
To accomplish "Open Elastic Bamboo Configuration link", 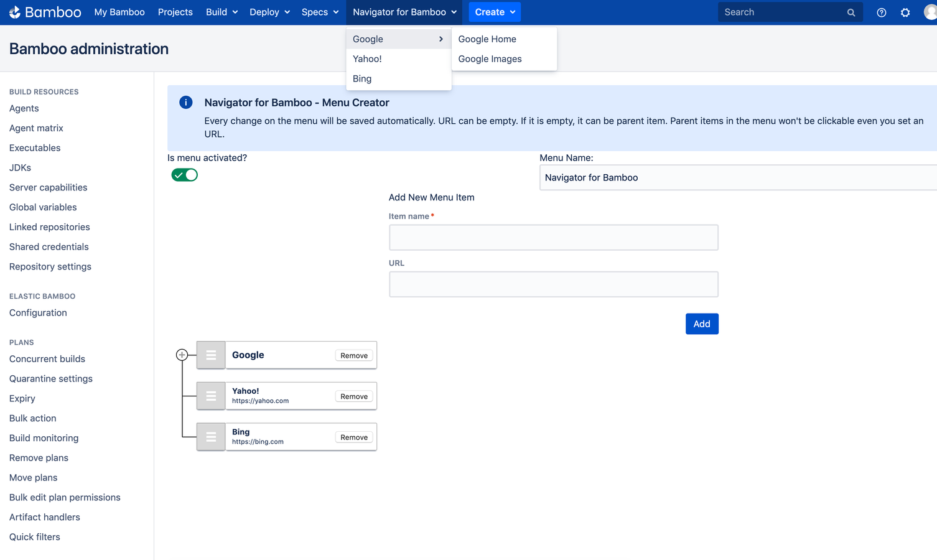I will tap(38, 313).
